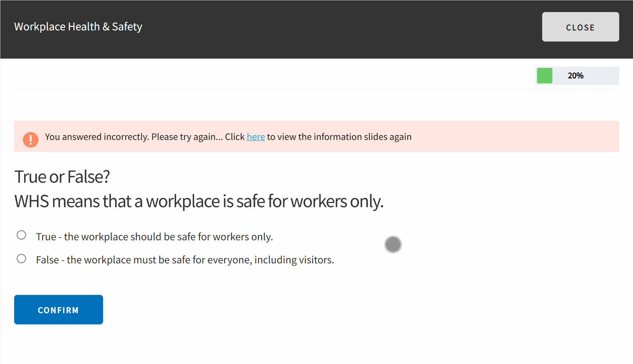Click the 'True or False?' heading
This screenshot has width=633, height=364.
(x=62, y=177)
